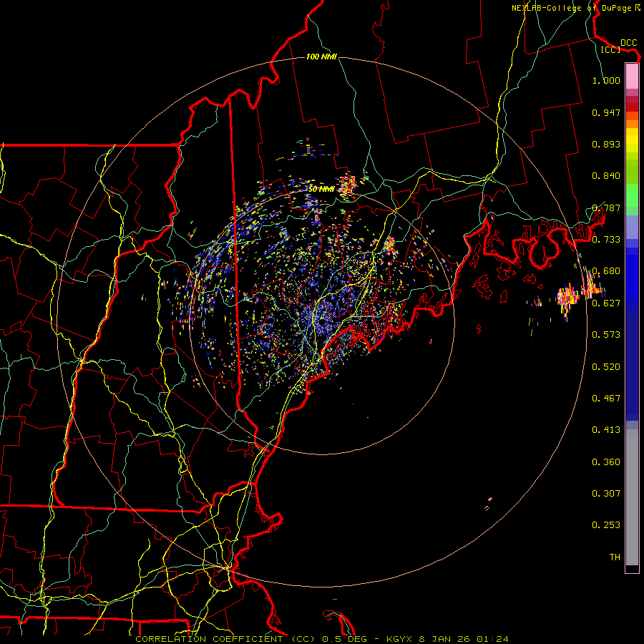
Task: Click the large offshore pink-yellow echo cluster
Action: (568, 298)
